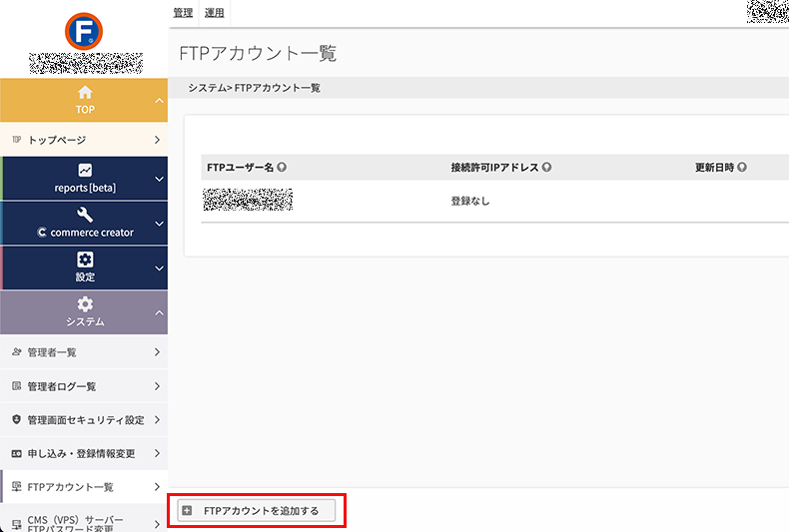Expand the reports [beta] section chevron

[x=159, y=179]
